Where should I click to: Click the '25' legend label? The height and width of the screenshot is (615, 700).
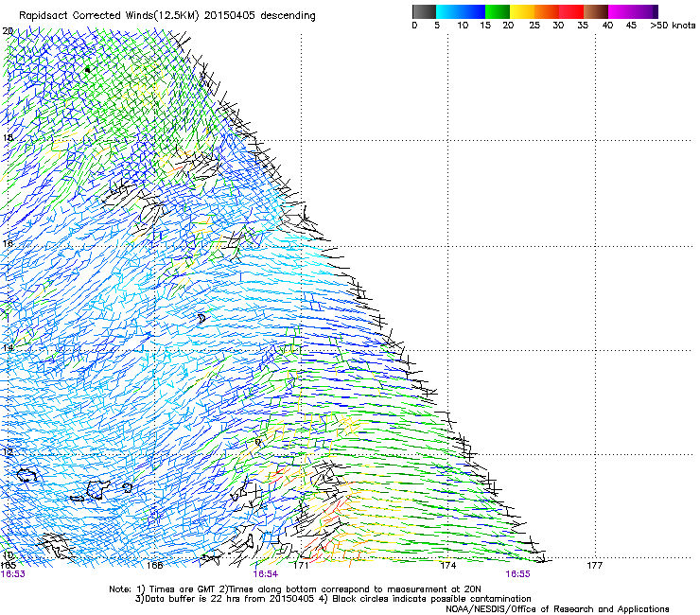click(534, 26)
